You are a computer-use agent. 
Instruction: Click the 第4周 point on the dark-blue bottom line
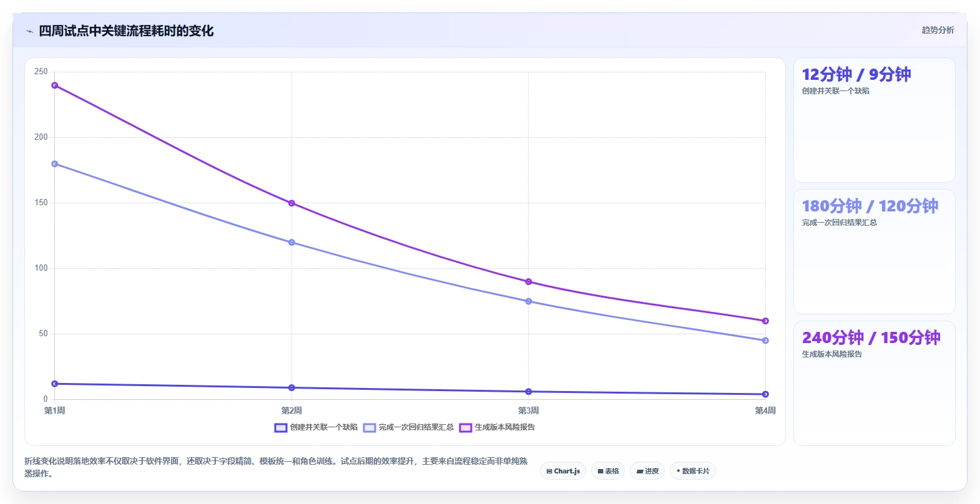pyautogui.click(x=765, y=394)
